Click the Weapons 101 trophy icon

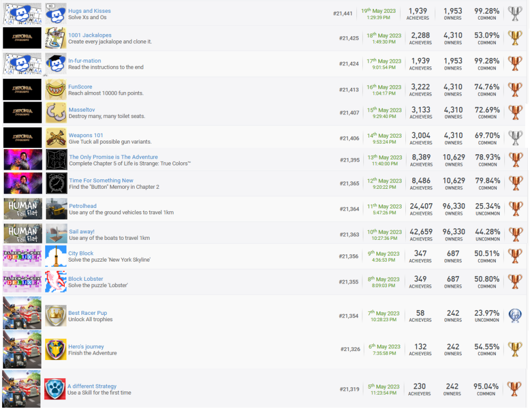[x=56, y=138]
